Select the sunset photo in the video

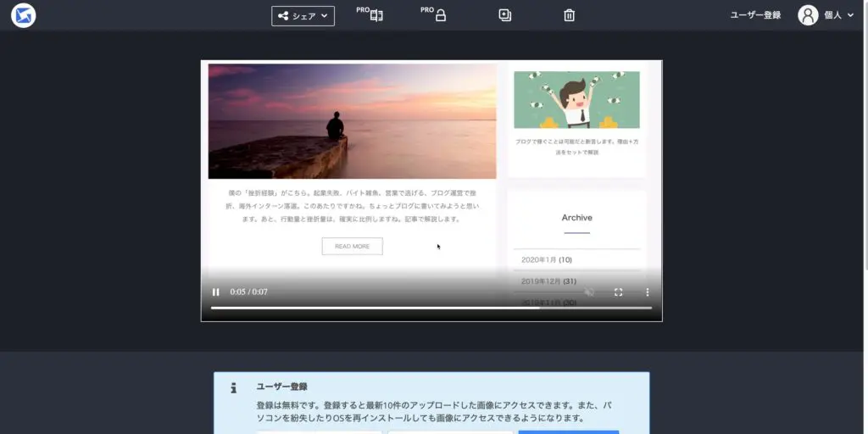(x=352, y=121)
